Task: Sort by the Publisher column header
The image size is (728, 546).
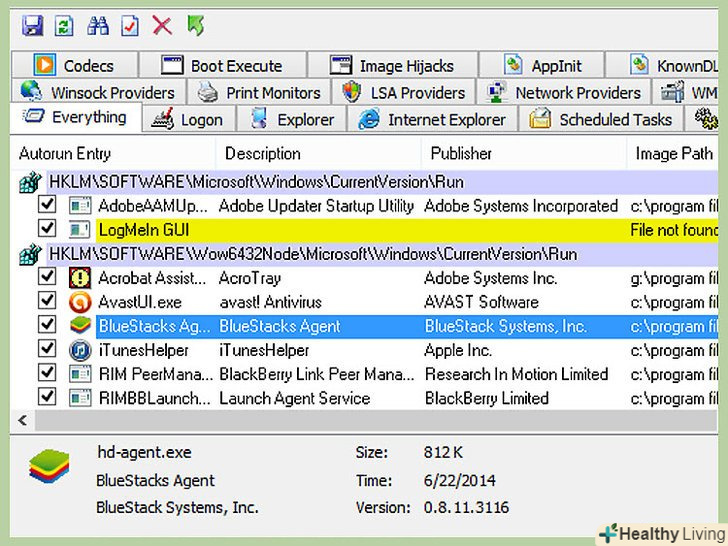Action: pos(523,154)
